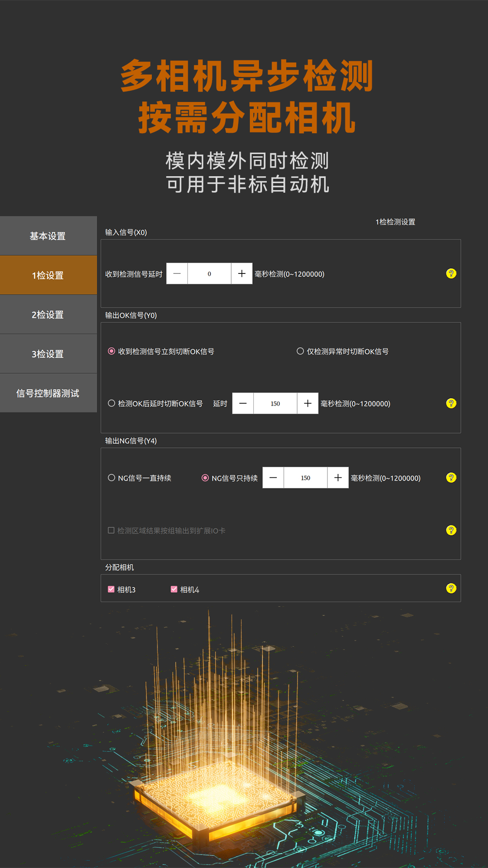Click help icon in OK signal section
The image size is (488, 868).
tap(451, 403)
